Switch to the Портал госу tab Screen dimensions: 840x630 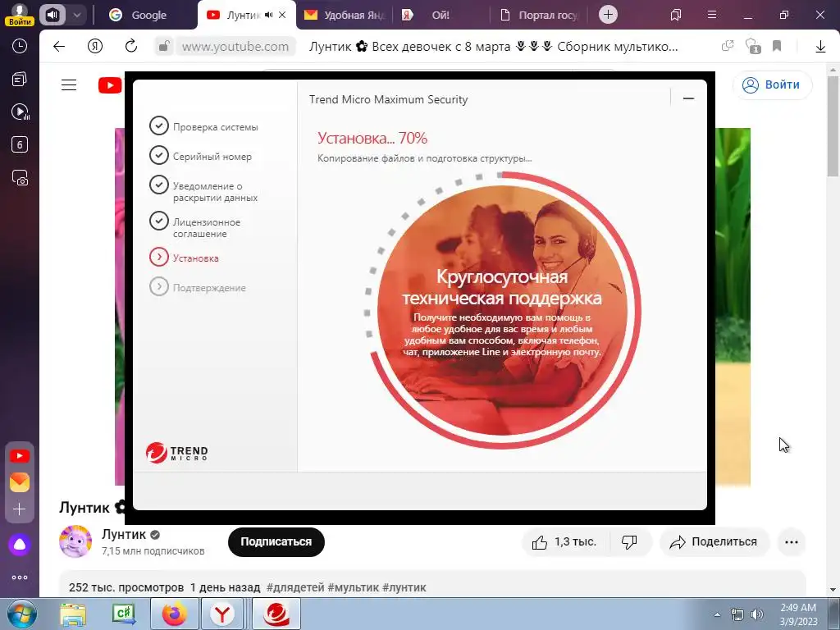[538, 15]
